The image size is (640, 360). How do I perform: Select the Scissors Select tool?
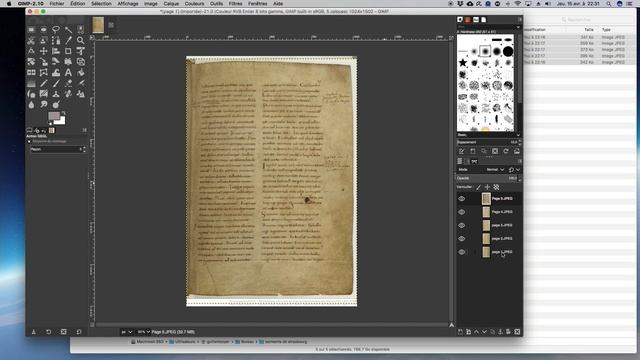tap(31, 40)
